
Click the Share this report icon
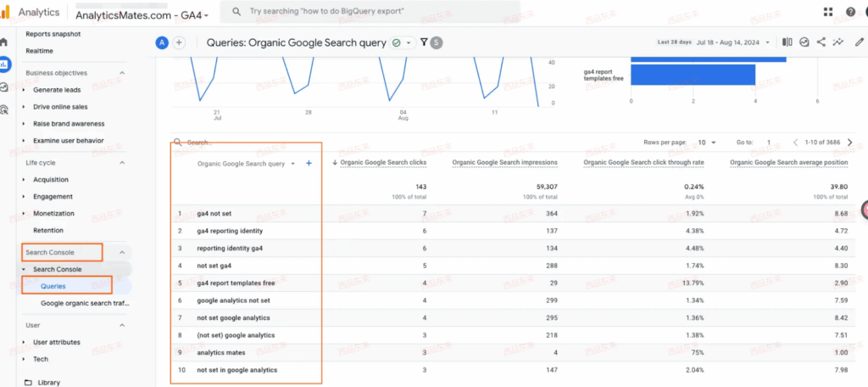(x=821, y=42)
